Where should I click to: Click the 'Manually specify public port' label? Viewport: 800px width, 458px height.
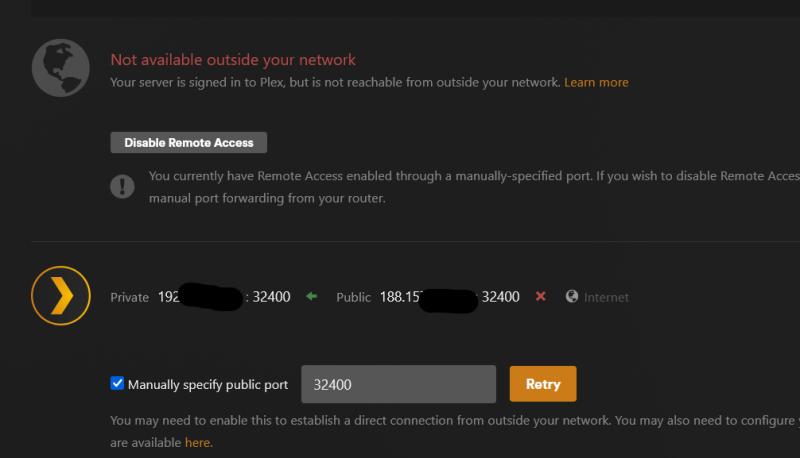click(208, 385)
